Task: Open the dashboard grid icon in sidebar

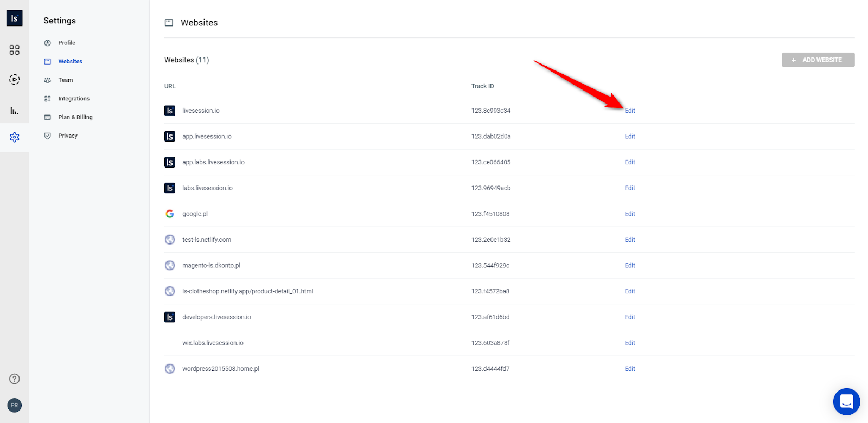Action: pyautogui.click(x=15, y=50)
